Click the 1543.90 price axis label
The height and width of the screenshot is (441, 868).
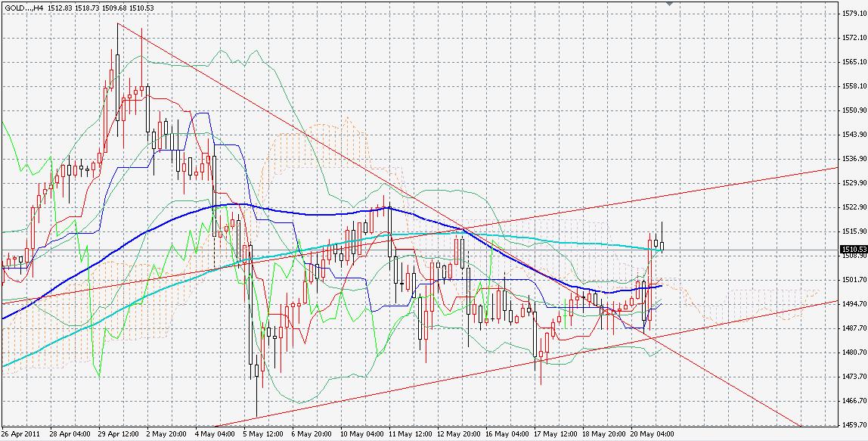point(853,135)
